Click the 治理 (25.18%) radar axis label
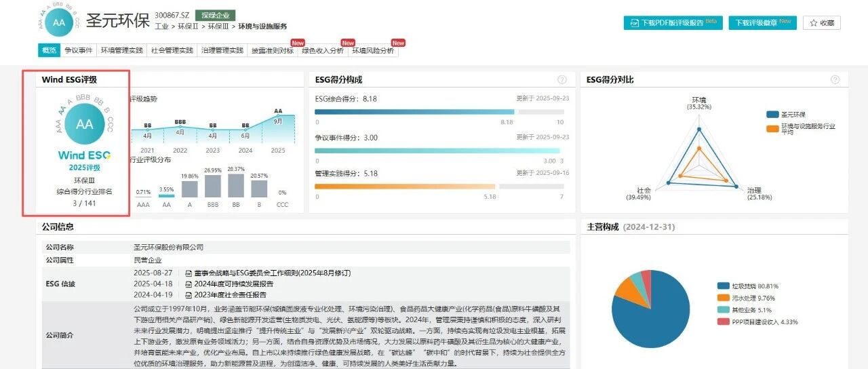868x369 pixels. coord(758,194)
